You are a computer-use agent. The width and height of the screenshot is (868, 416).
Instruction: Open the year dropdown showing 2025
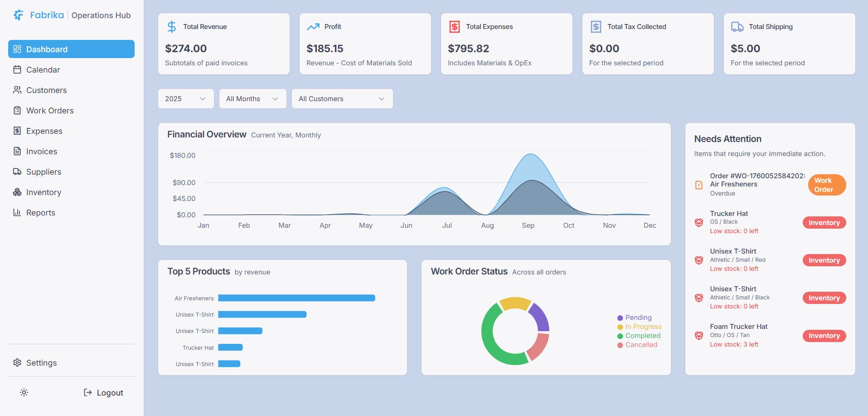pyautogui.click(x=185, y=98)
